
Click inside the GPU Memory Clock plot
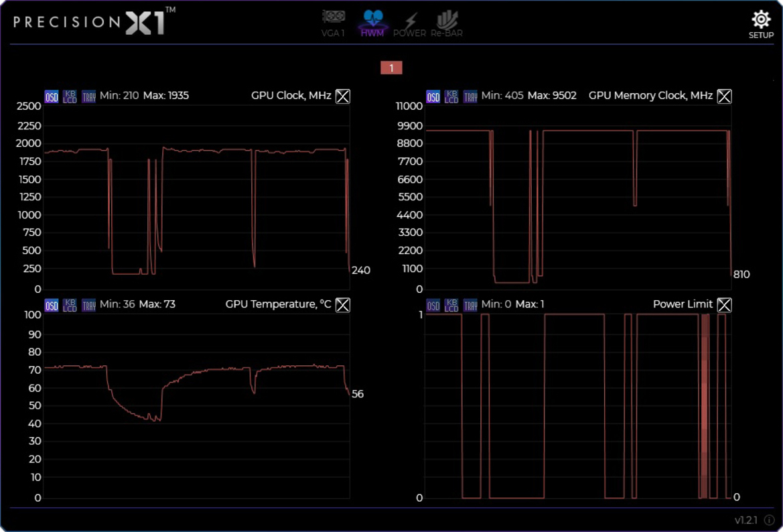click(578, 197)
